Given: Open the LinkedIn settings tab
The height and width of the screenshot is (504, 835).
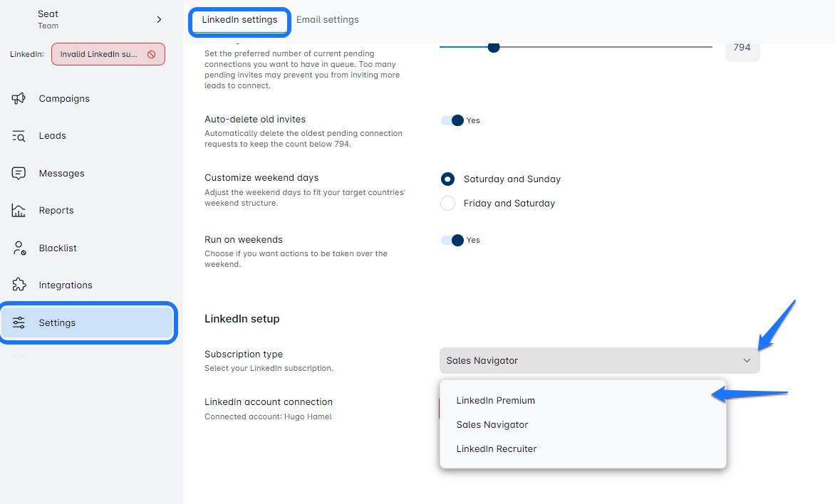Looking at the screenshot, I should pos(239,20).
